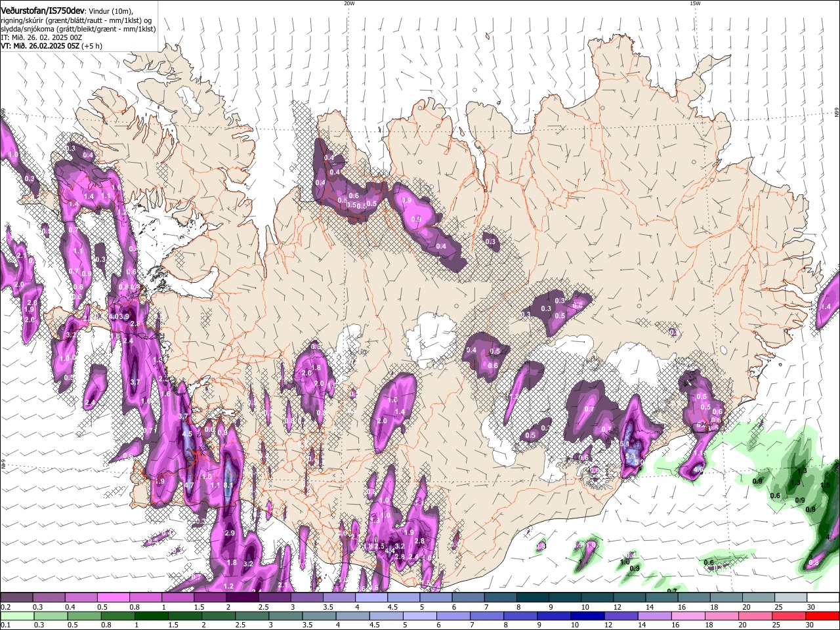The height and width of the screenshot is (630, 840).
Task: Select the pale green 0.1 legend swatch
Action: tap(16, 616)
